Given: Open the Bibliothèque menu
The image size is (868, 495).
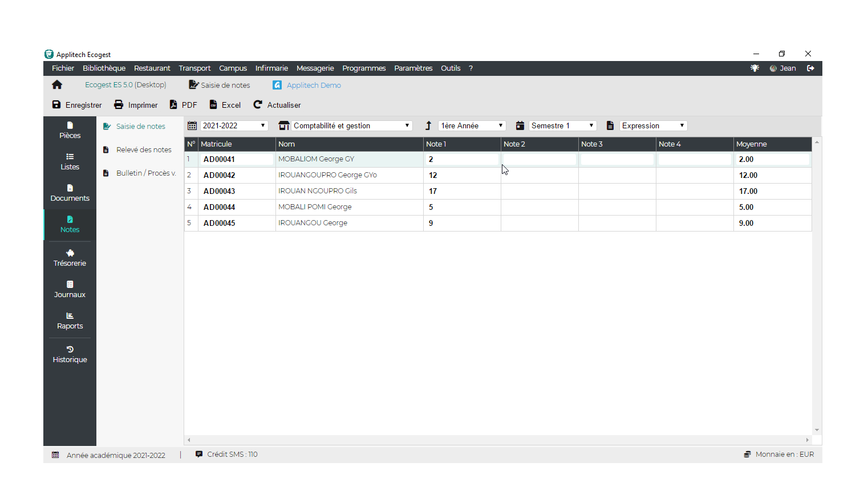Looking at the screenshot, I should click(x=104, y=68).
